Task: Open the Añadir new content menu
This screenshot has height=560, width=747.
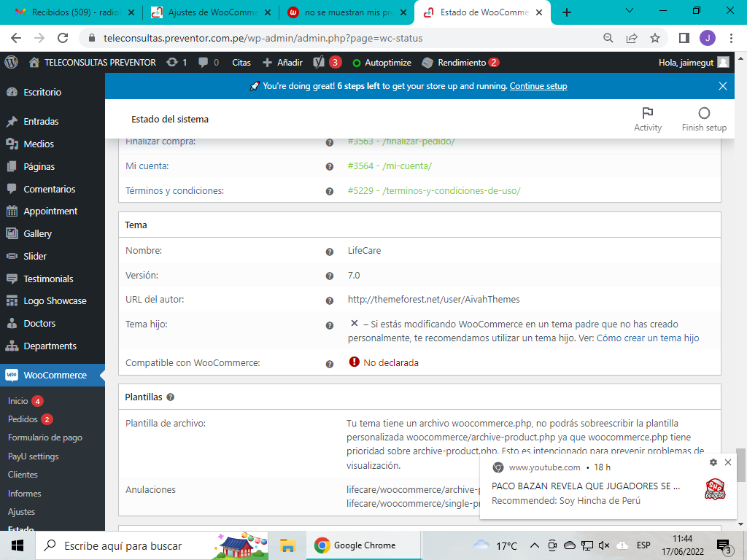Action: (282, 63)
